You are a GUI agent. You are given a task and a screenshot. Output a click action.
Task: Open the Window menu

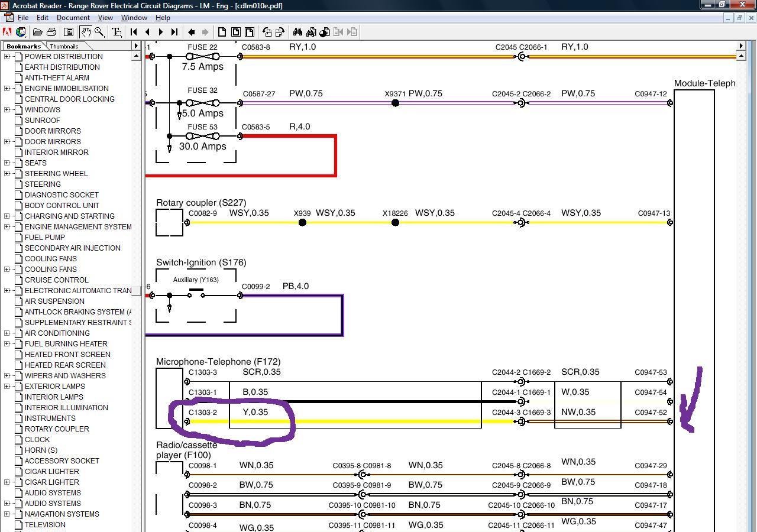tap(134, 18)
